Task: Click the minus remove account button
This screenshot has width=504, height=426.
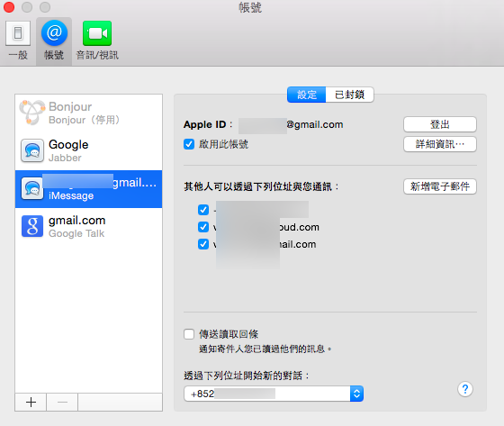Action: 62,403
